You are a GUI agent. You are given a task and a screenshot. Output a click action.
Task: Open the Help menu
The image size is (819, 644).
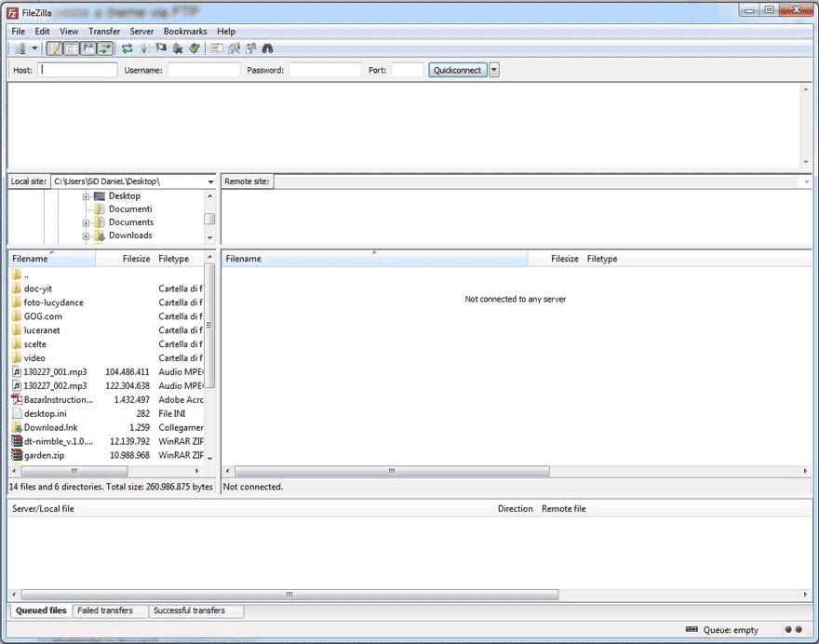[x=226, y=32]
